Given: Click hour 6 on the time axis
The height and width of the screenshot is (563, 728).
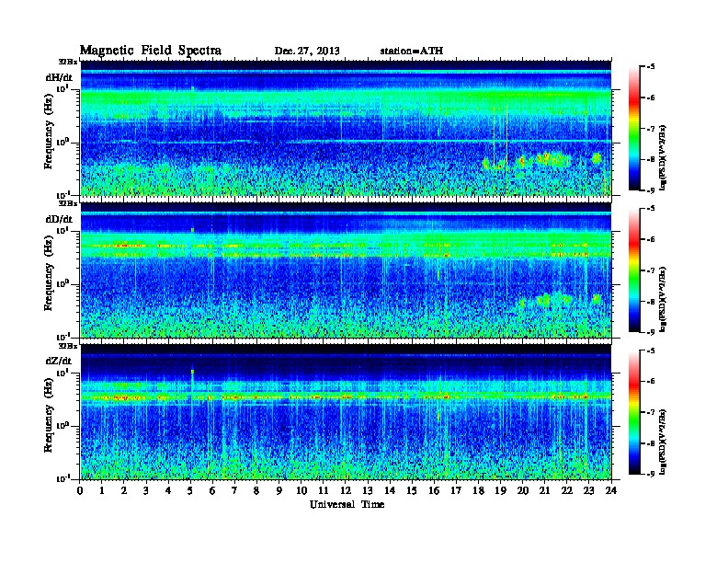Looking at the screenshot, I should (x=212, y=490).
